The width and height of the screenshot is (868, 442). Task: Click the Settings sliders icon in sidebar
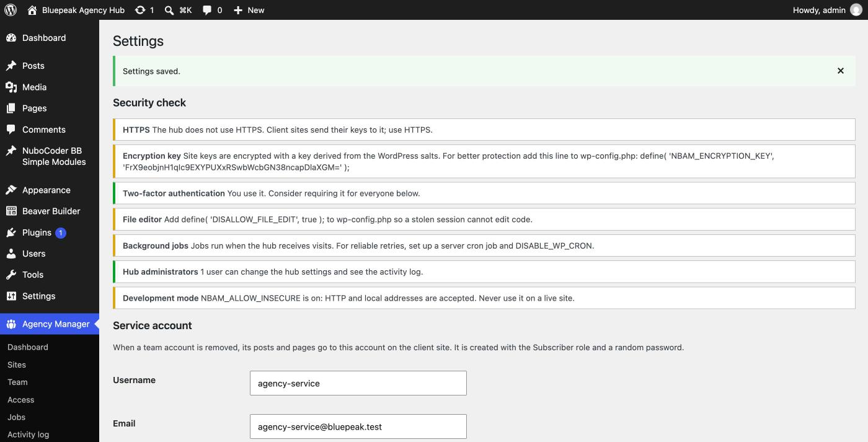click(x=11, y=296)
